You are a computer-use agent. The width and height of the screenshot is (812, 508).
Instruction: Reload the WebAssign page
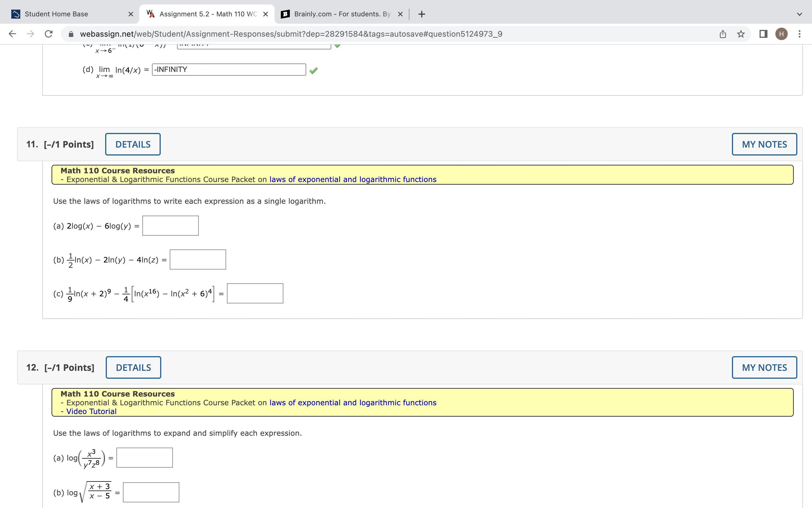click(49, 34)
